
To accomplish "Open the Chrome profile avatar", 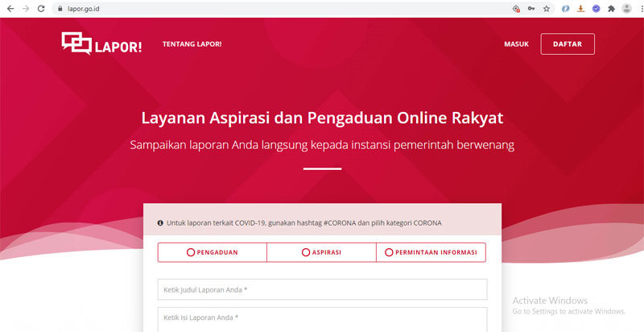I will coord(626,9).
